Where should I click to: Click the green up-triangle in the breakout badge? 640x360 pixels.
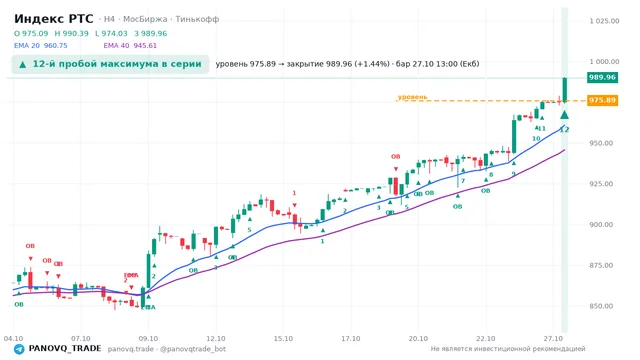(x=23, y=64)
